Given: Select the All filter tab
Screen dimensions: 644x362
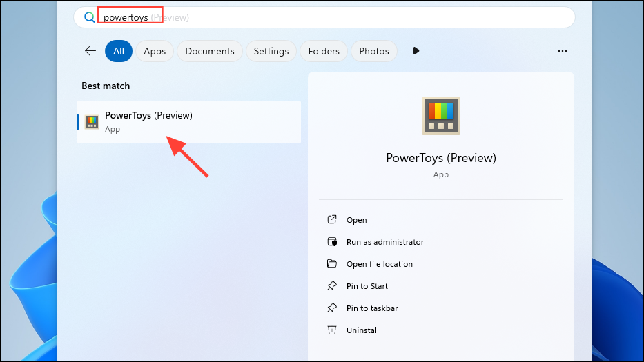Looking at the screenshot, I should 118,51.
